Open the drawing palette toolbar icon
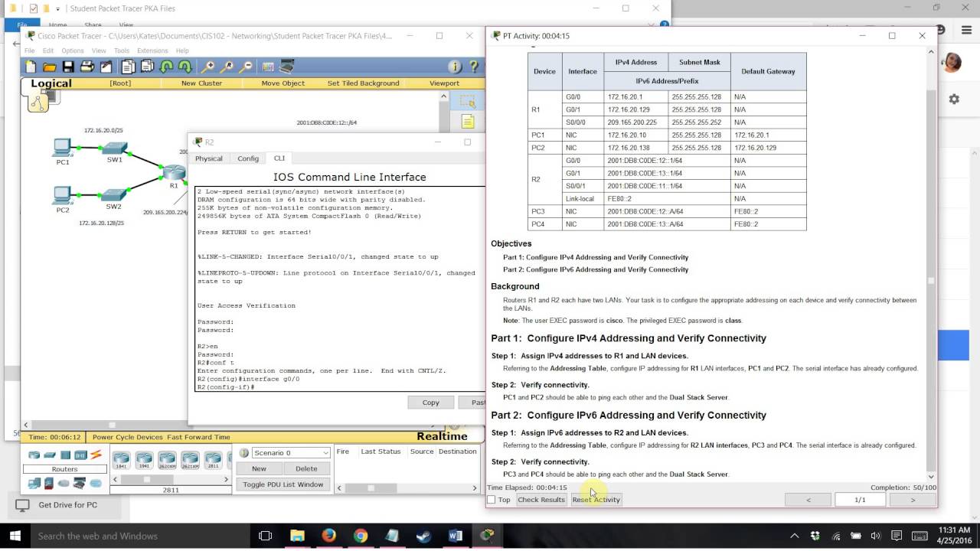 coord(268,67)
